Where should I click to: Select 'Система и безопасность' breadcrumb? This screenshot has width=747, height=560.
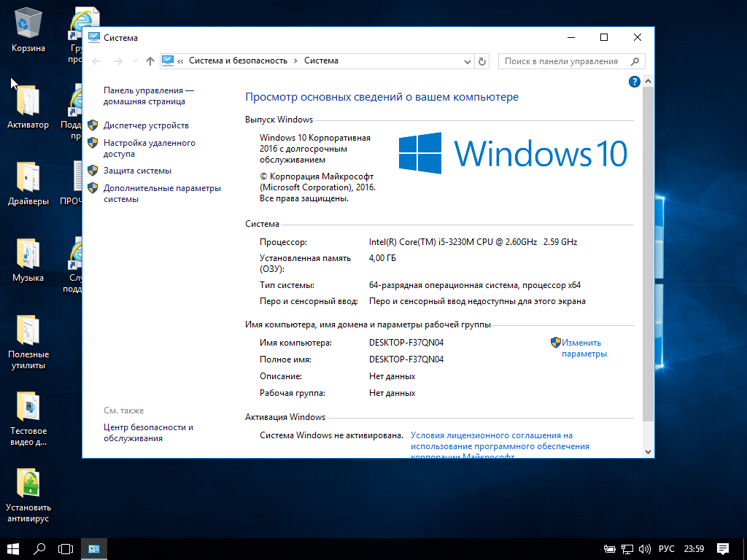pyautogui.click(x=238, y=61)
